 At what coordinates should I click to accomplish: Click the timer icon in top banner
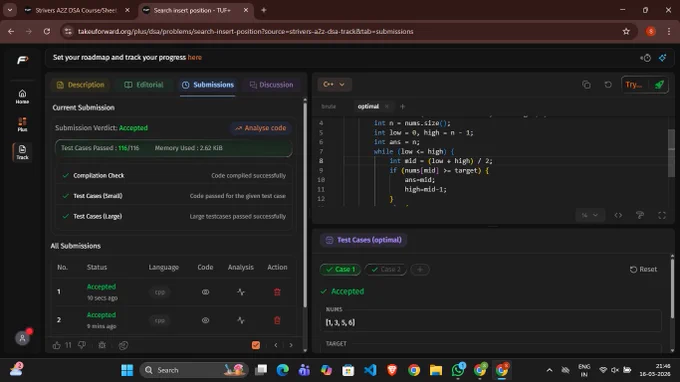645,58
